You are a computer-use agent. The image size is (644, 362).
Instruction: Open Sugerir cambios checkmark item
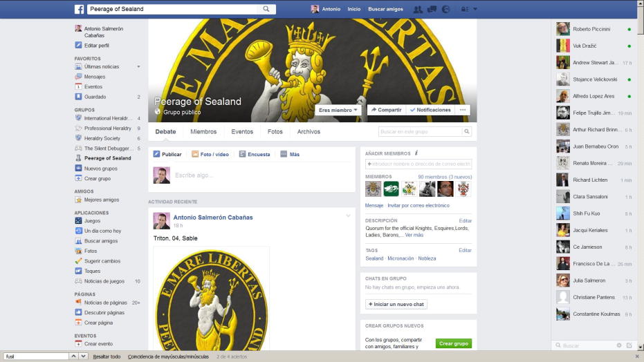point(102,261)
